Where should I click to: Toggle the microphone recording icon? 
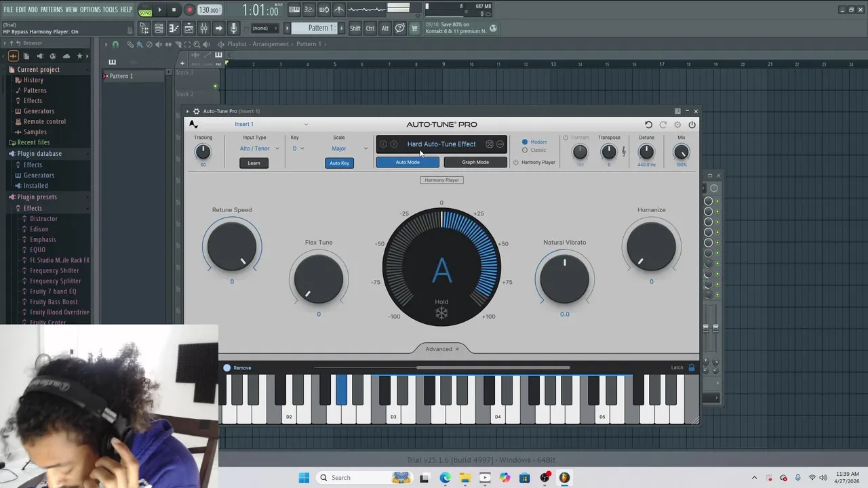click(233, 28)
